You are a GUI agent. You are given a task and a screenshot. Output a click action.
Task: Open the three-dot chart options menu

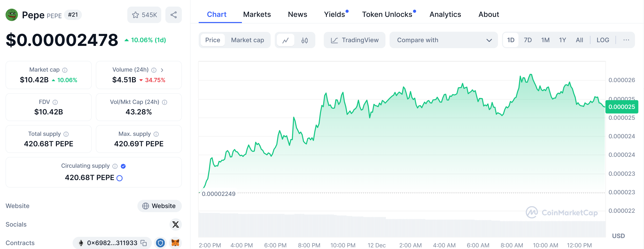click(626, 40)
